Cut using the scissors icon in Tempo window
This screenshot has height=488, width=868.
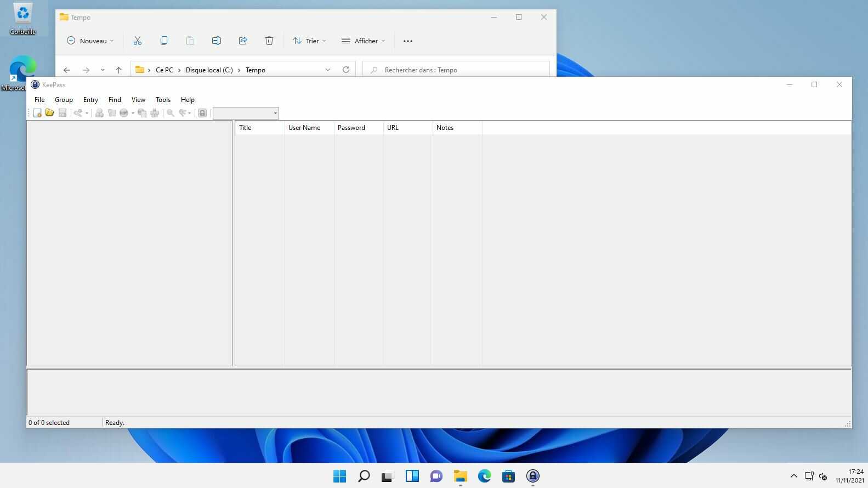point(138,41)
